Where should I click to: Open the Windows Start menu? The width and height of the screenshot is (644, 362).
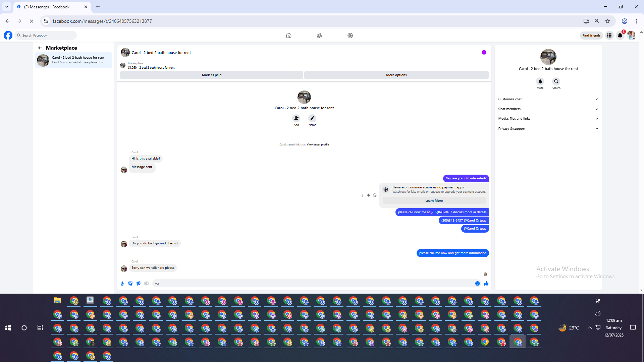[8, 328]
